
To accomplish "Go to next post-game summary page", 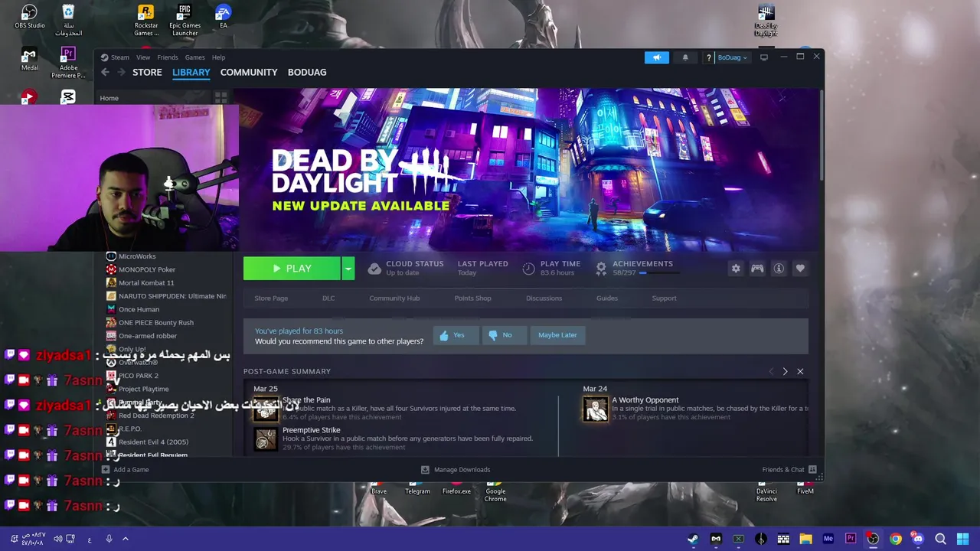I will (785, 371).
